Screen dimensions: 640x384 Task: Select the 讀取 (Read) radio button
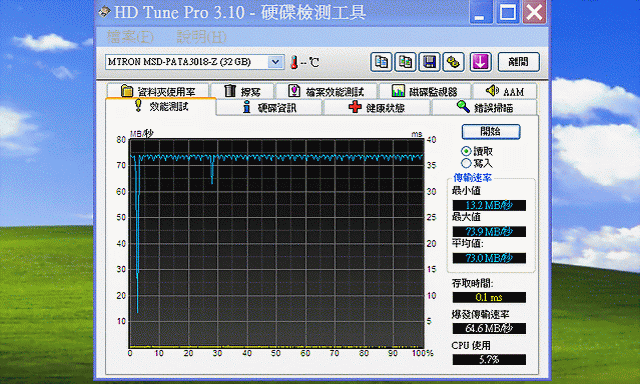coord(466,151)
